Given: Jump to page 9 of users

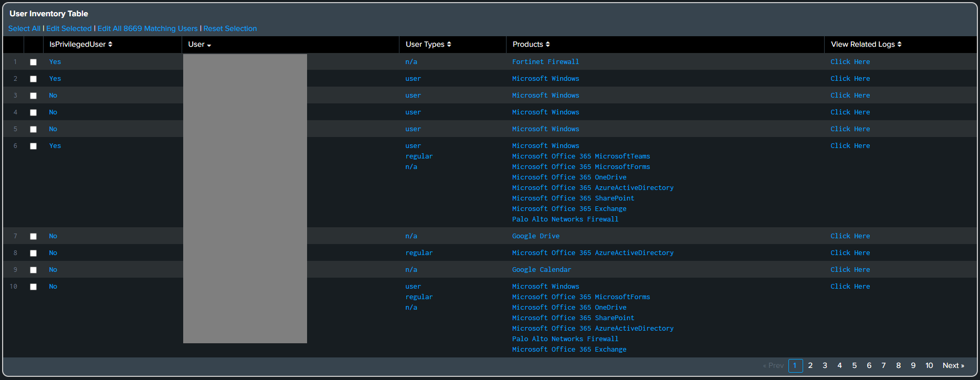Looking at the screenshot, I should tap(913, 366).
